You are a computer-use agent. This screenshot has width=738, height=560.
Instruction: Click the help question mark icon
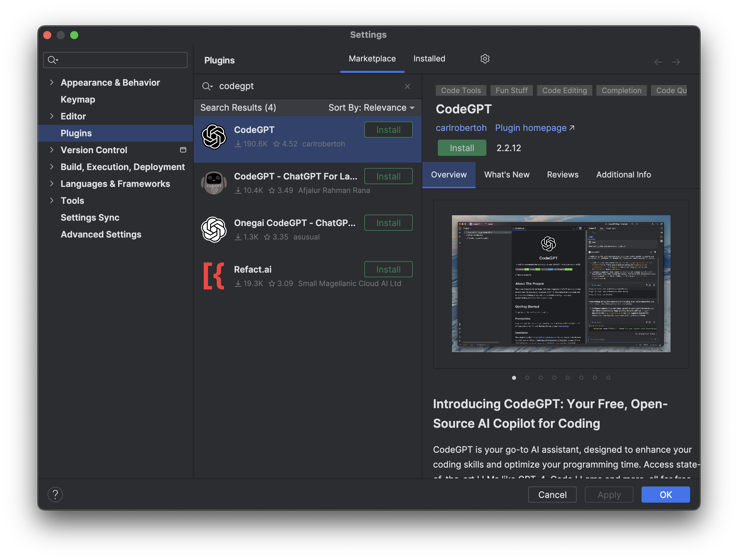click(x=55, y=495)
